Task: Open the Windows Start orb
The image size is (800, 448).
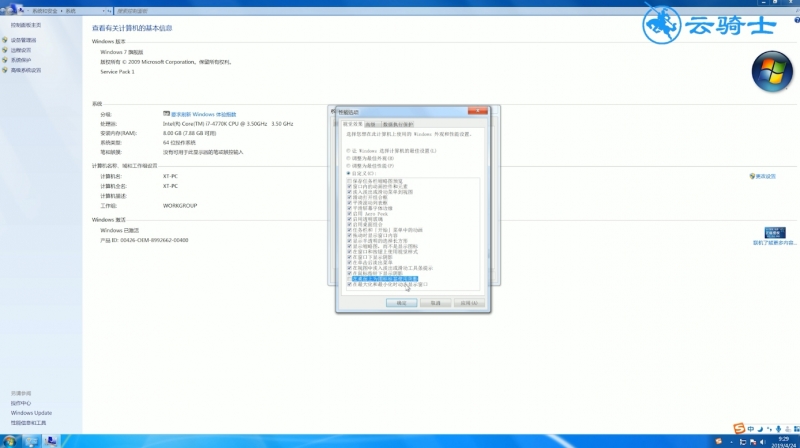Action: pos(9,441)
